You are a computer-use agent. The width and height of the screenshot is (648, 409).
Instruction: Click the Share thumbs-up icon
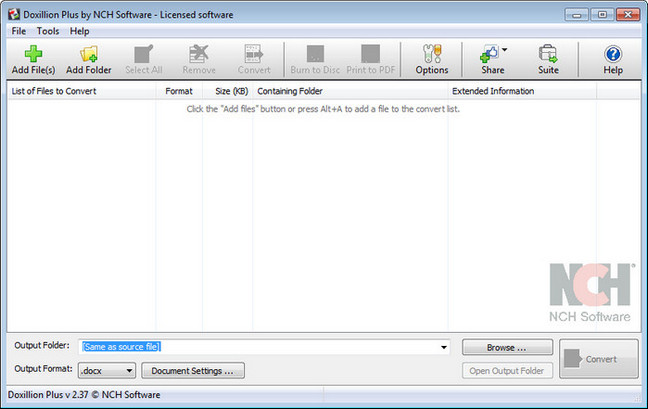489,54
